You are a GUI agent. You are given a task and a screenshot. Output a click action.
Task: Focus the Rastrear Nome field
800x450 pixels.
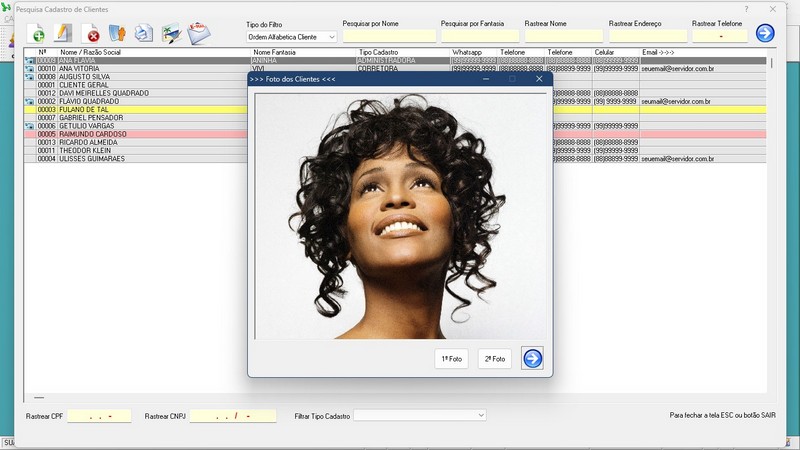tap(564, 36)
